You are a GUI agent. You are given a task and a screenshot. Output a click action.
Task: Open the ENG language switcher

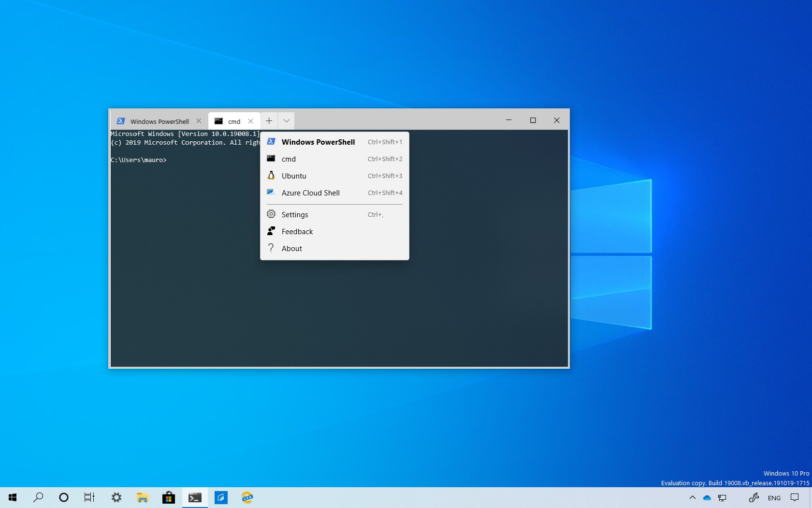pos(774,497)
